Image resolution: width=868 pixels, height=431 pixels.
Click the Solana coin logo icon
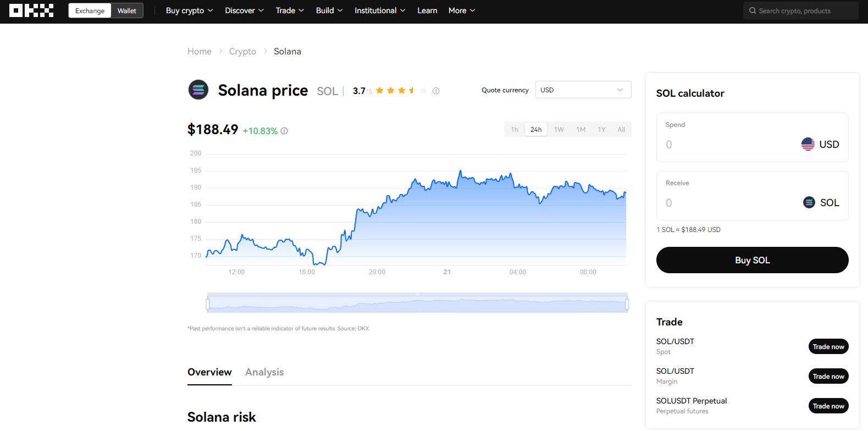click(x=198, y=90)
